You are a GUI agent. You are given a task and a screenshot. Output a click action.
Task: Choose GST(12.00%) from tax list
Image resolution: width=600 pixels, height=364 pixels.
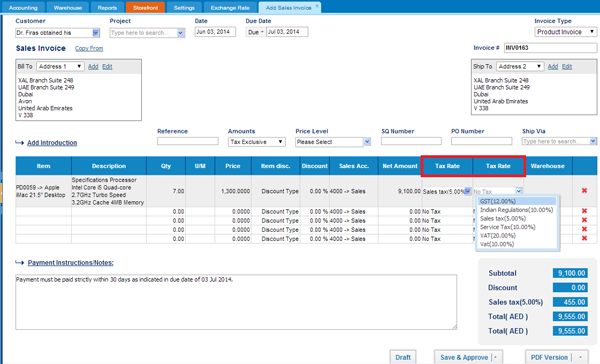coord(517,201)
